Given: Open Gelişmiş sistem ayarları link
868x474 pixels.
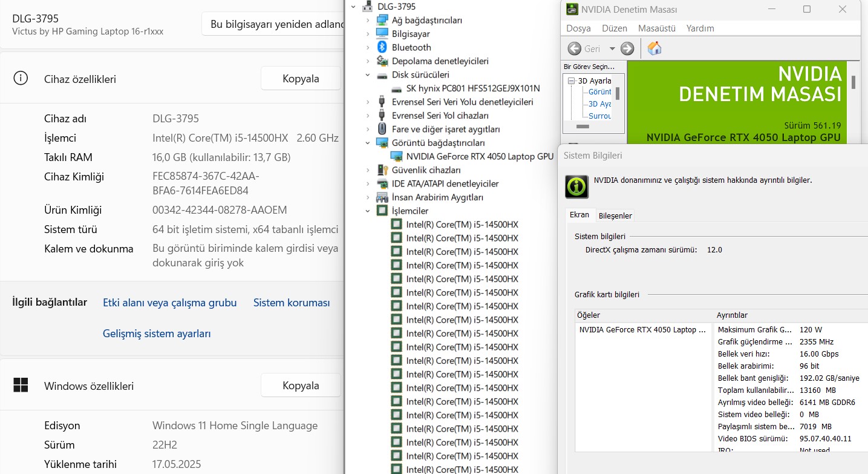Looking at the screenshot, I should coord(157,334).
